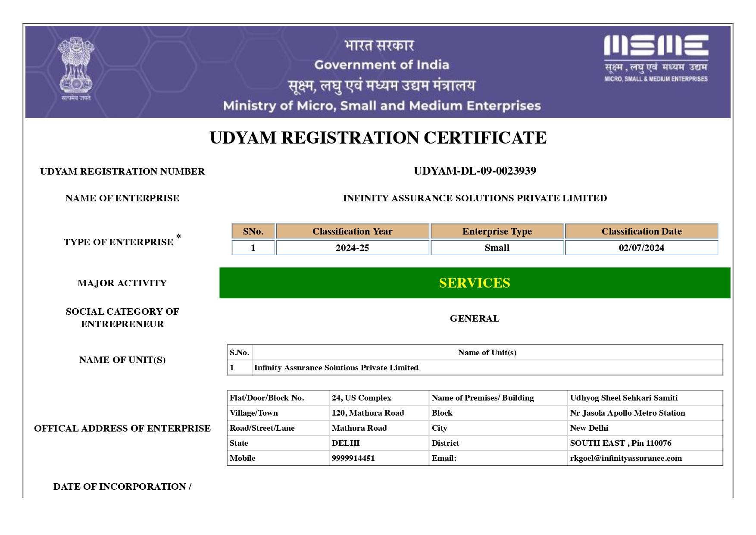Select the DELHI state value
This screenshot has height=535, width=756.
pos(346,443)
